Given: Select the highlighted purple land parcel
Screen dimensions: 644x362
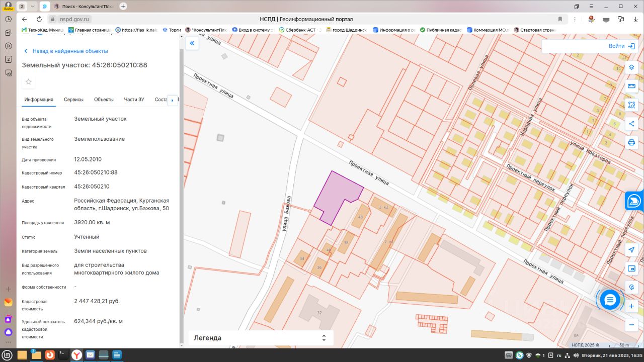Looking at the screenshot, I should pyautogui.click(x=335, y=196).
